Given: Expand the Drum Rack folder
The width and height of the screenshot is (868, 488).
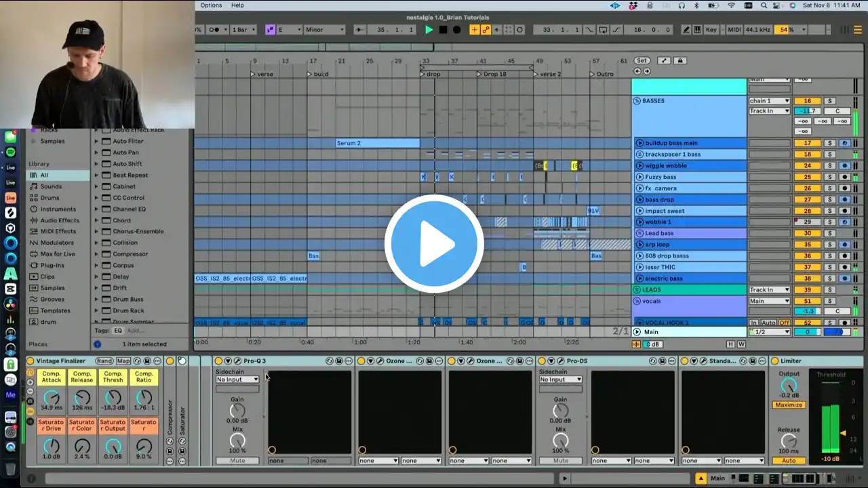Looking at the screenshot, I should [96, 310].
